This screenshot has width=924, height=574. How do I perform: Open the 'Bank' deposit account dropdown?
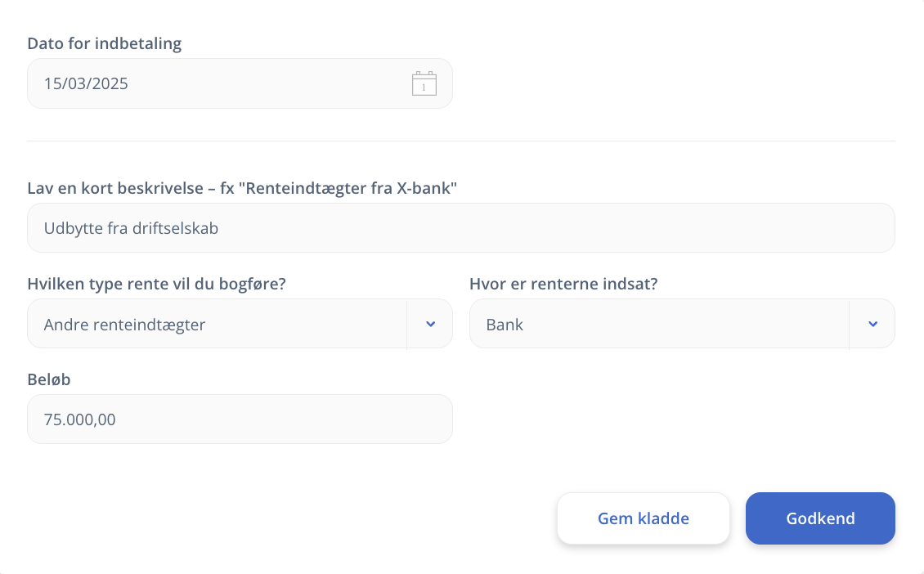pyautogui.click(x=659, y=324)
